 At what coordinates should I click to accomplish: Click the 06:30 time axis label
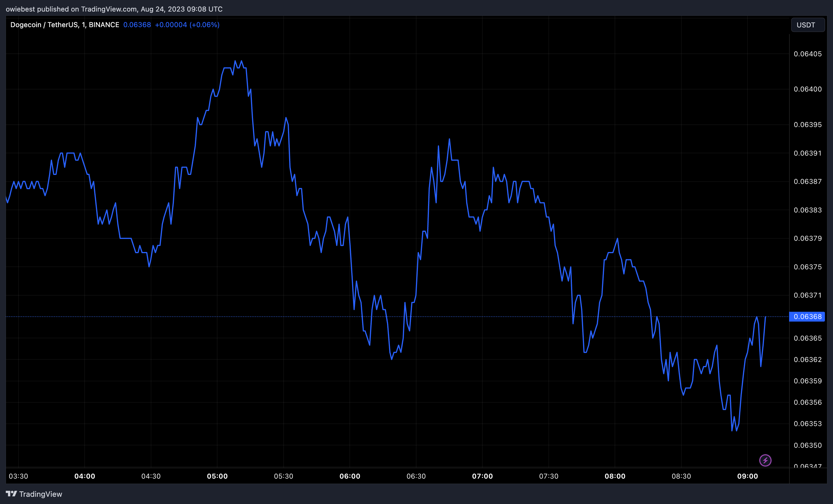tap(416, 476)
